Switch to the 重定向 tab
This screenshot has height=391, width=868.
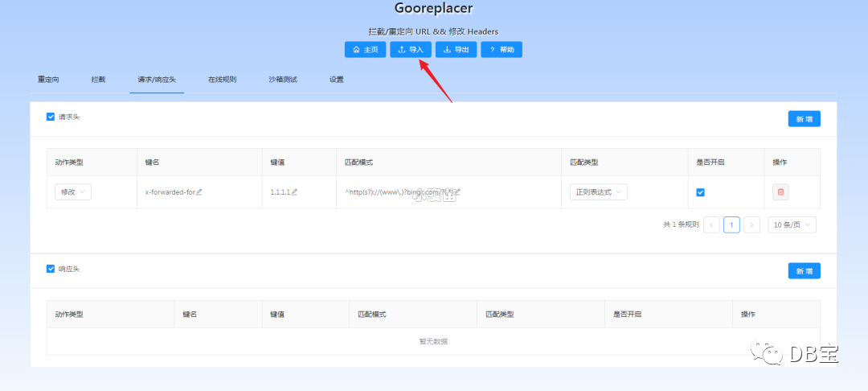[48, 80]
